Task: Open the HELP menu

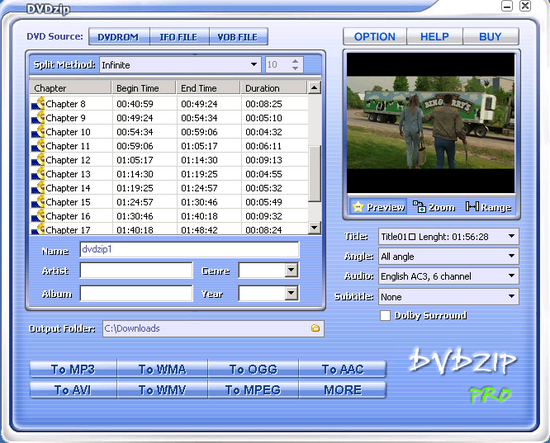Action: click(x=435, y=36)
